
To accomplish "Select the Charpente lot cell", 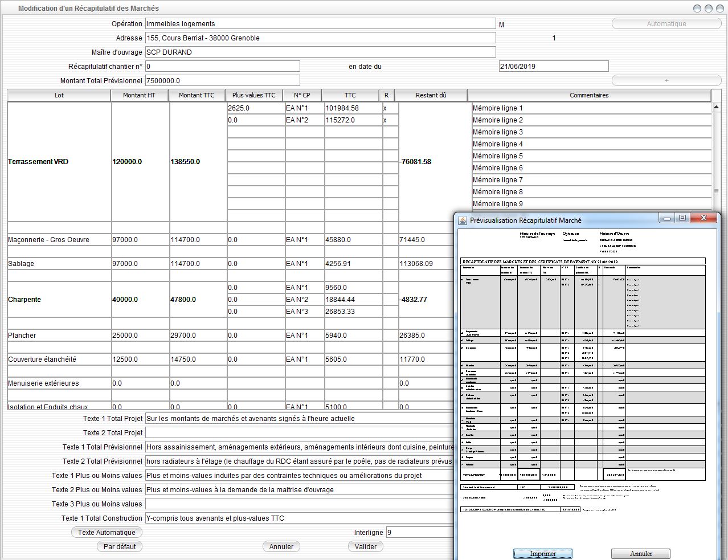I will pos(59,300).
